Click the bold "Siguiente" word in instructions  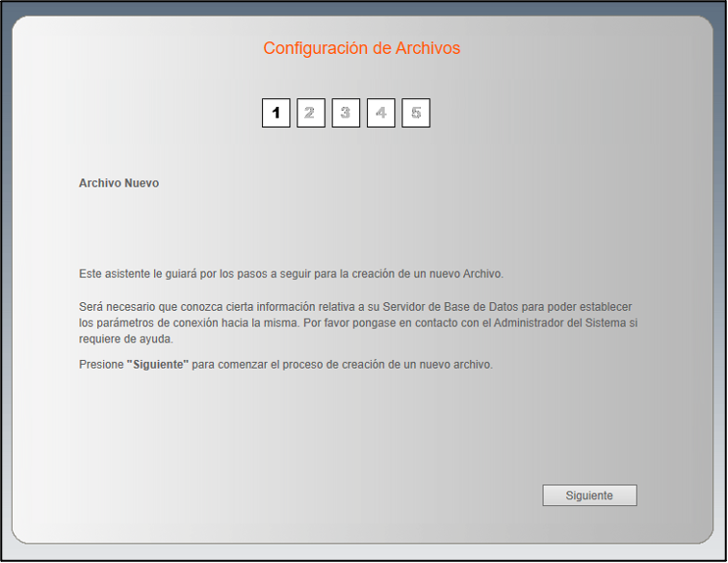click(x=157, y=365)
